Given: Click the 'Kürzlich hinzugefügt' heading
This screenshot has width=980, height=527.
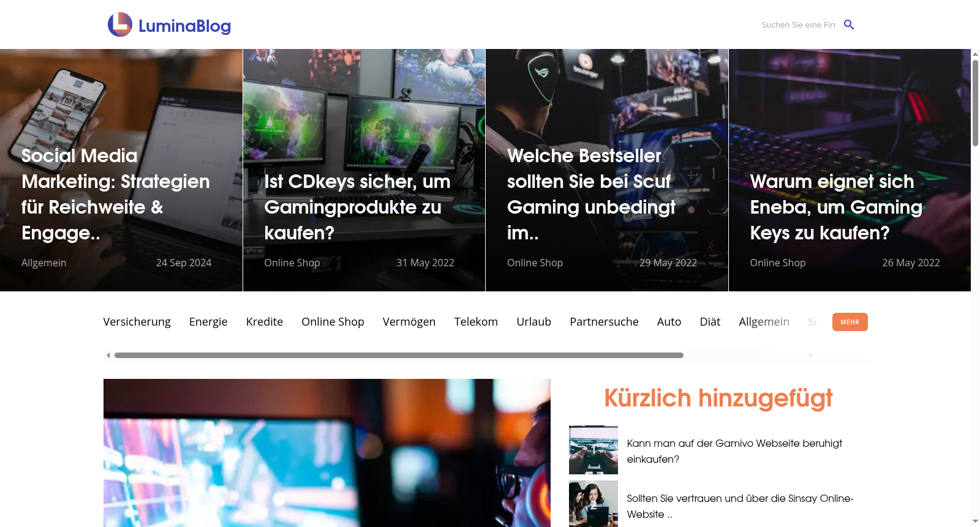Looking at the screenshot, I should pyautogui.click(x=718, y=398).
